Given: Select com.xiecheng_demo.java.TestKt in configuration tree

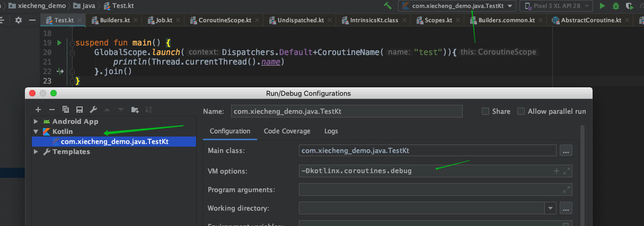Looking at the screenshot, I should pos(114,141).
